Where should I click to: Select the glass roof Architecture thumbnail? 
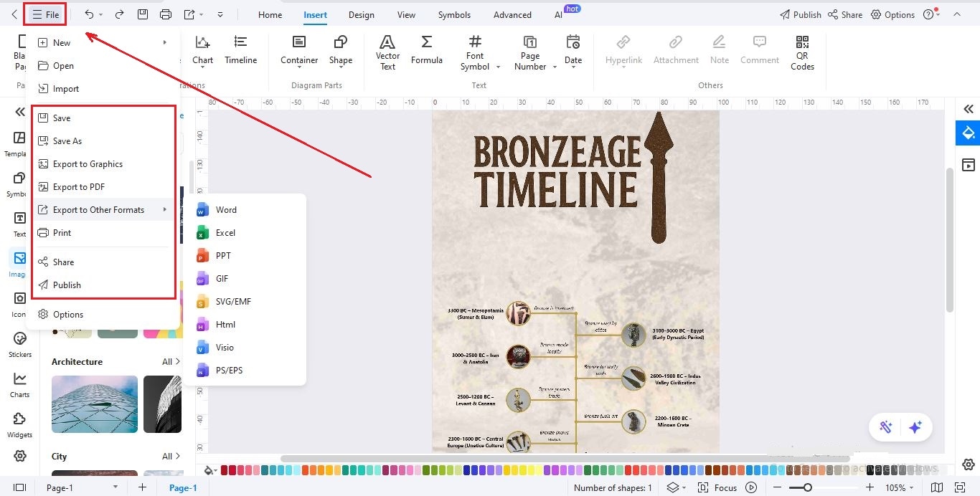point(95,404)
